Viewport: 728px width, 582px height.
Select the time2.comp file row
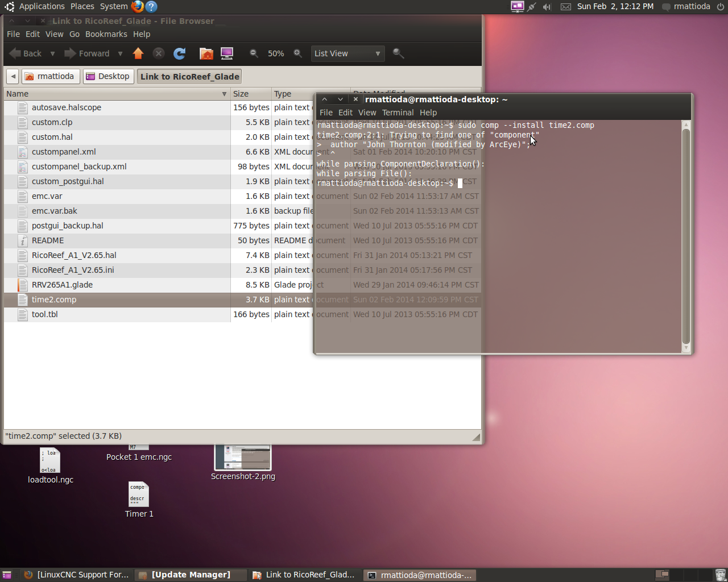click(x=242, y=300)
